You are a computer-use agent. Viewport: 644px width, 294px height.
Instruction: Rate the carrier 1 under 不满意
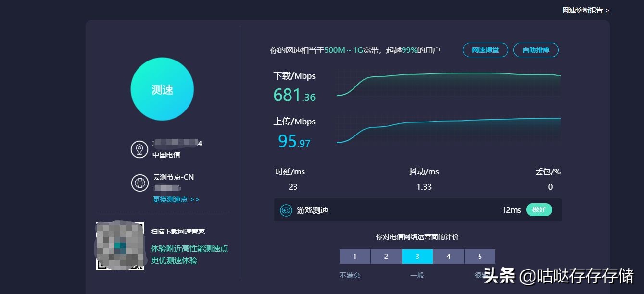click(354, 256)
